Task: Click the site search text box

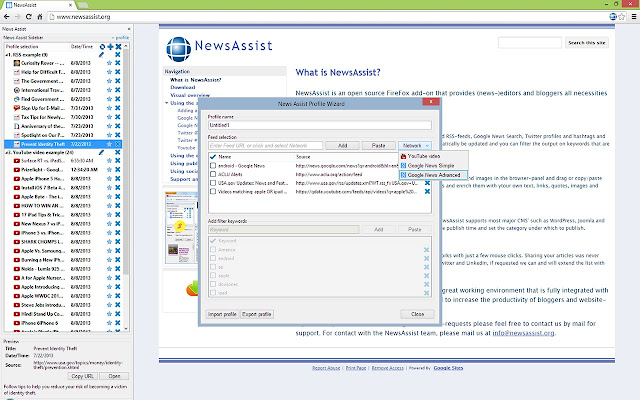Action: 530,42
